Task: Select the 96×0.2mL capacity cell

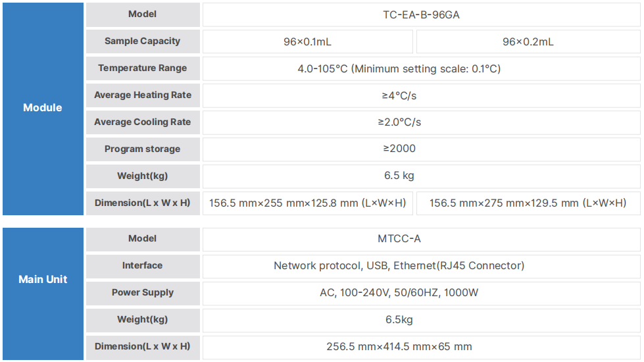Action: tap(528, 41)
